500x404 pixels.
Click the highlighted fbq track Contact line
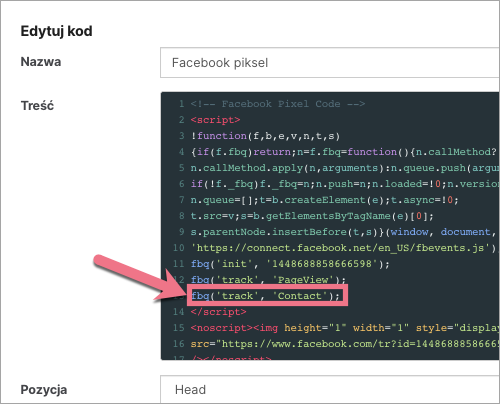[x=265, y=296]
